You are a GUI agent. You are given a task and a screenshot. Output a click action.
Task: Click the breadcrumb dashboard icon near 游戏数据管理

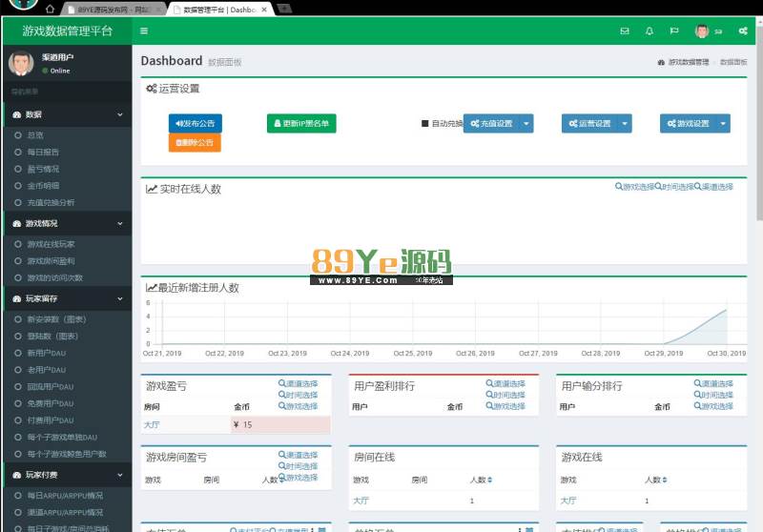[661, 62]
